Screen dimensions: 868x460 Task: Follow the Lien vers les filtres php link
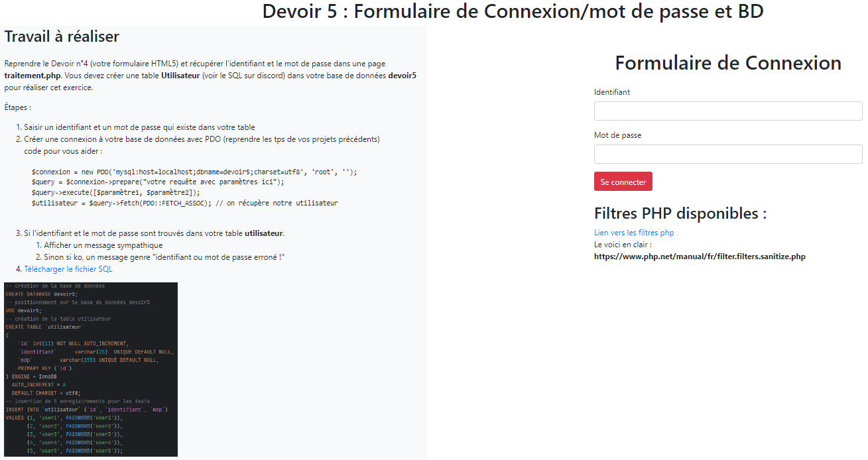(x=633, y=233)
